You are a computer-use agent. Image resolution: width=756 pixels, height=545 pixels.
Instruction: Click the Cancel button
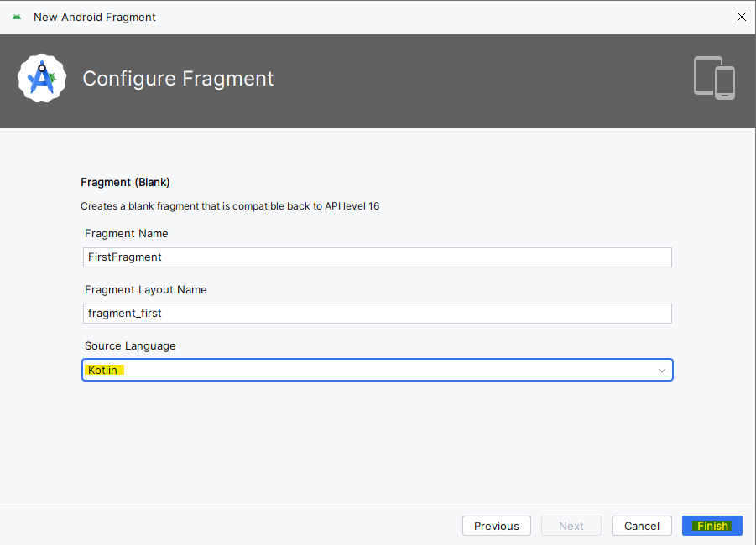click(642, 526)
